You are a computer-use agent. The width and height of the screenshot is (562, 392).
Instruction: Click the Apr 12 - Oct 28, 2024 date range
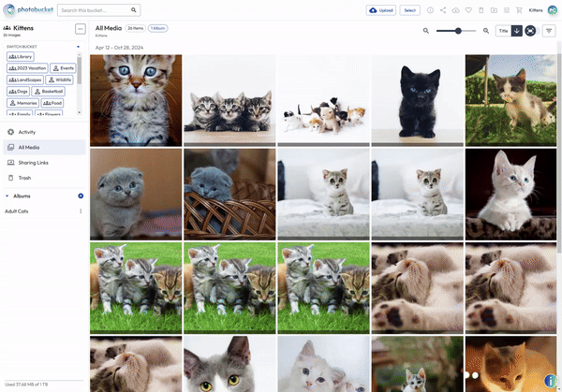coord(119,48)
